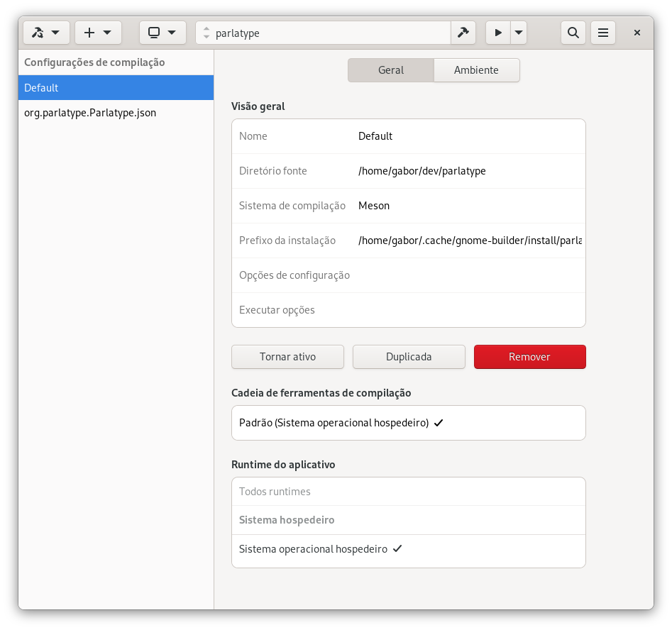Select the Geral tab
672x630 pixels.
[390, 70]
